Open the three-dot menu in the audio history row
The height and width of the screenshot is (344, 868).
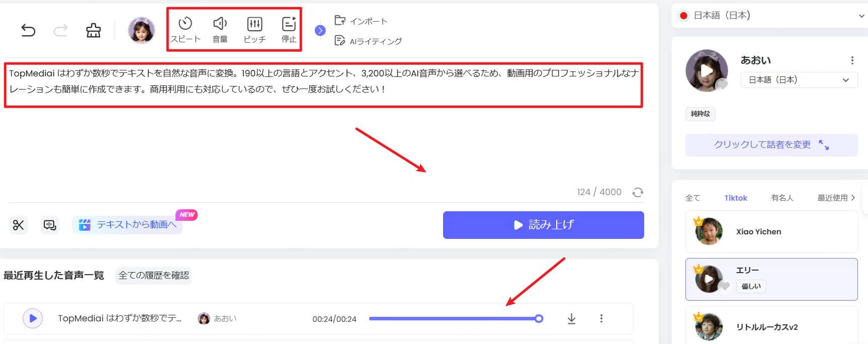(601, 318)
